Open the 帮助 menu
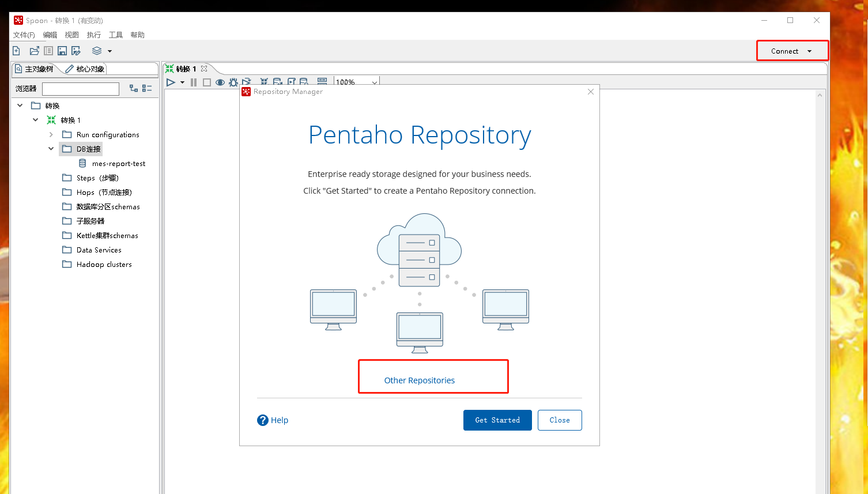The height and width of the screenshot is (494, 868). (x=138, y=35)
